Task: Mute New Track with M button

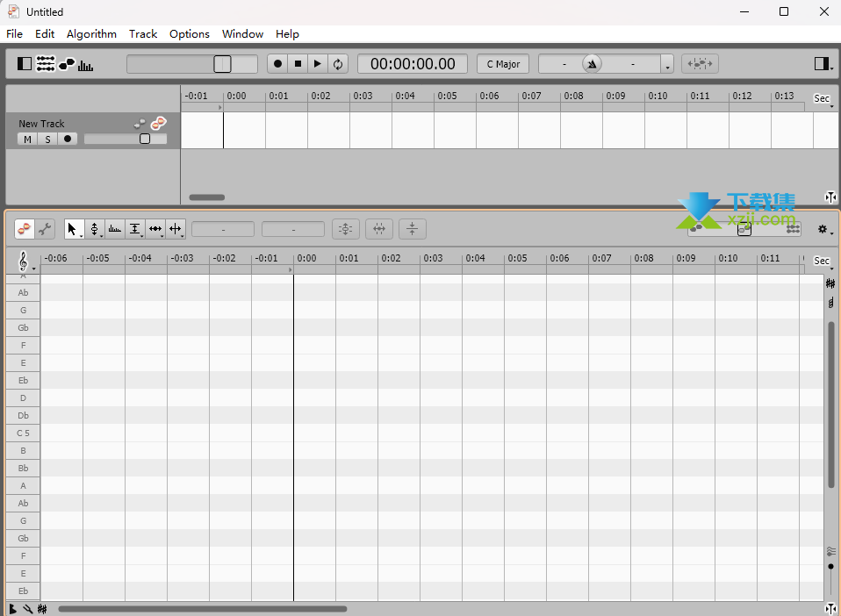Action: tap(27, 140)
